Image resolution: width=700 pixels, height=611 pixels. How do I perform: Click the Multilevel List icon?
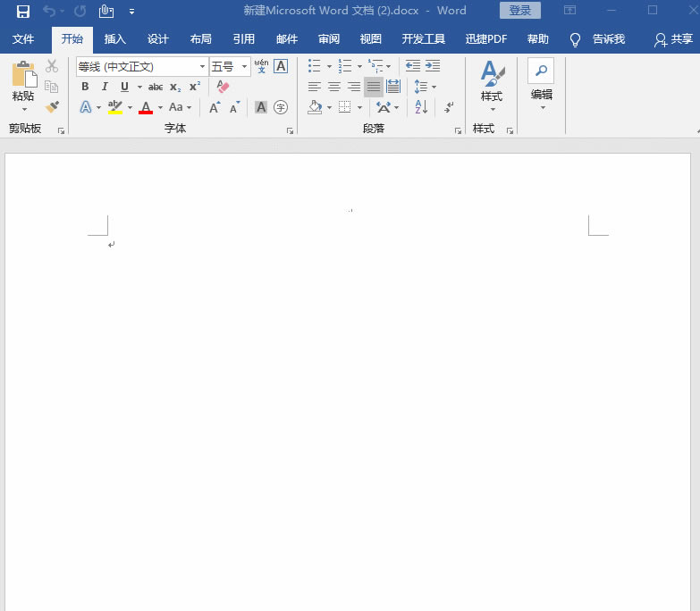(375, 66)
